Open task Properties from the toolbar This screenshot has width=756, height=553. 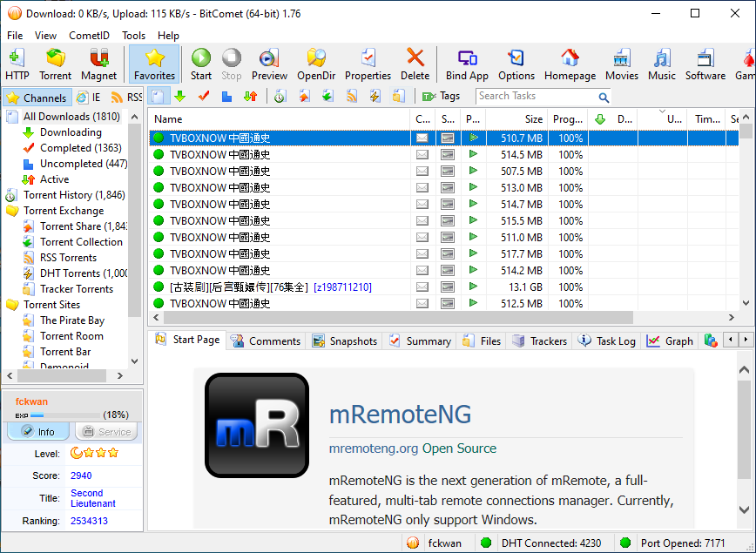click(x=368, y=64)
